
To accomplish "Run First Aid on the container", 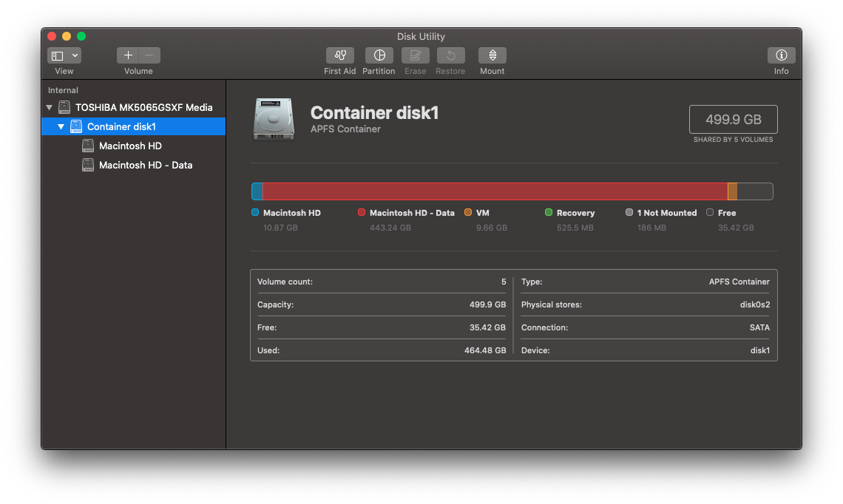I will 339,55.
